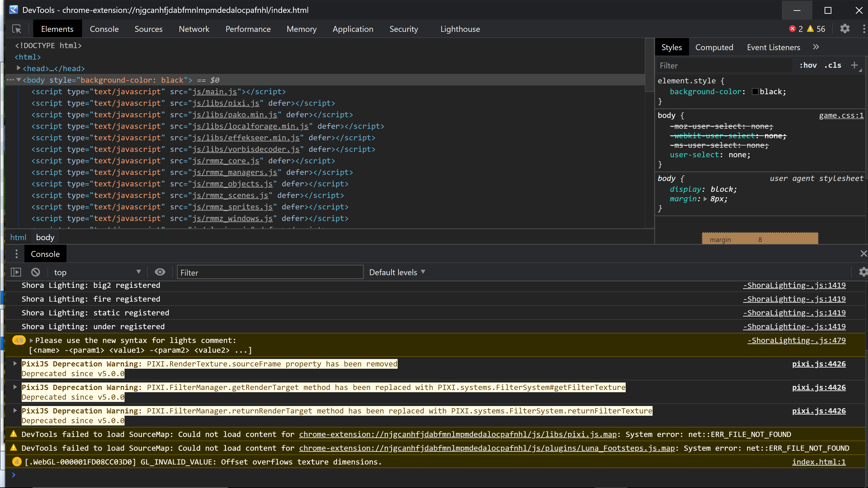Click the console prompt input line
This screenshot has height=488, width=868.
pos(438,475)
